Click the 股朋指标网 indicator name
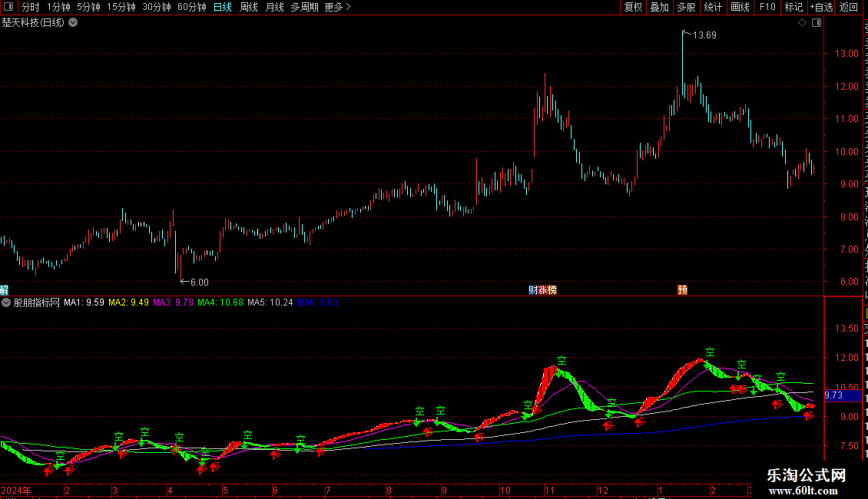Image resolution: width=868 pixels, height=499 pixels. click(37, 302)
